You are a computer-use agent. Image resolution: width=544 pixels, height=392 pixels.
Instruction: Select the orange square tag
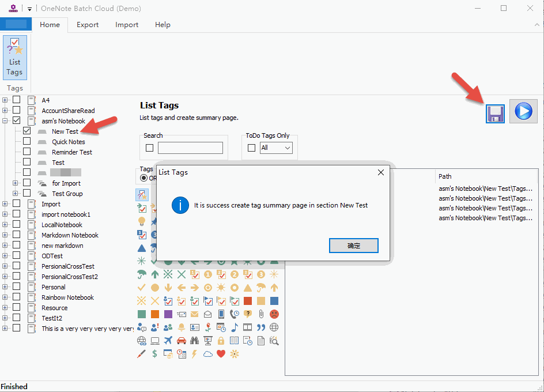(155, 314)
